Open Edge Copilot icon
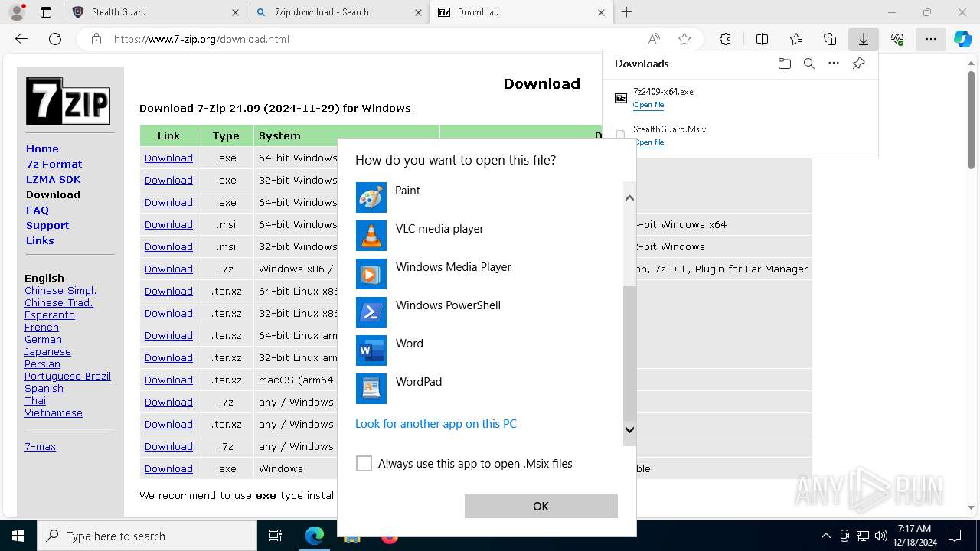 (x=962, y=39)
